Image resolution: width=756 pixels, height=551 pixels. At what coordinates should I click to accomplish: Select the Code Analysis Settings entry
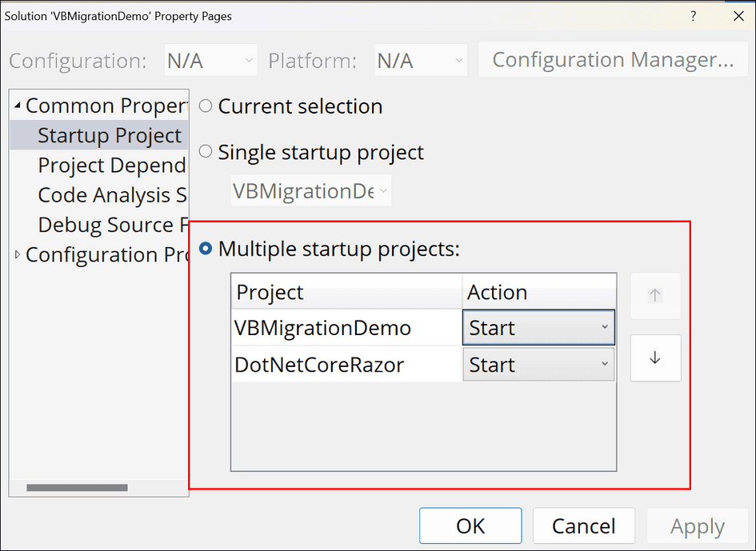[111, 194]
